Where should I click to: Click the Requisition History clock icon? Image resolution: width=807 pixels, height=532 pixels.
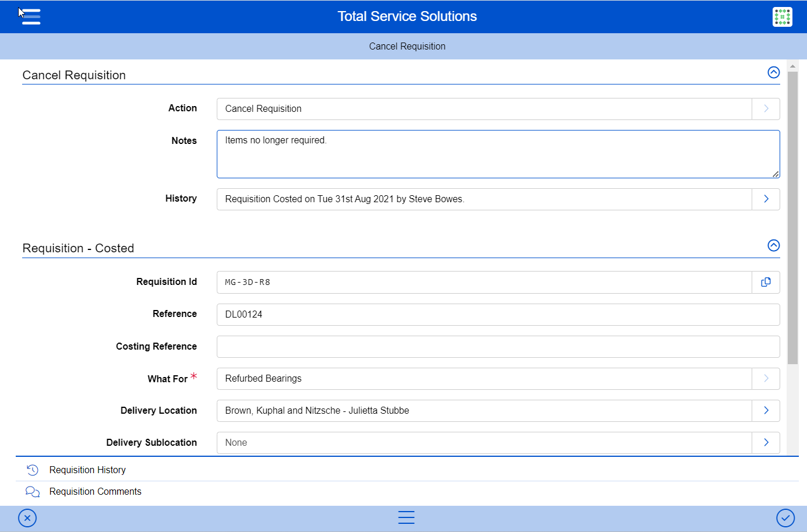pyautogui.click(x=33, y=470)
